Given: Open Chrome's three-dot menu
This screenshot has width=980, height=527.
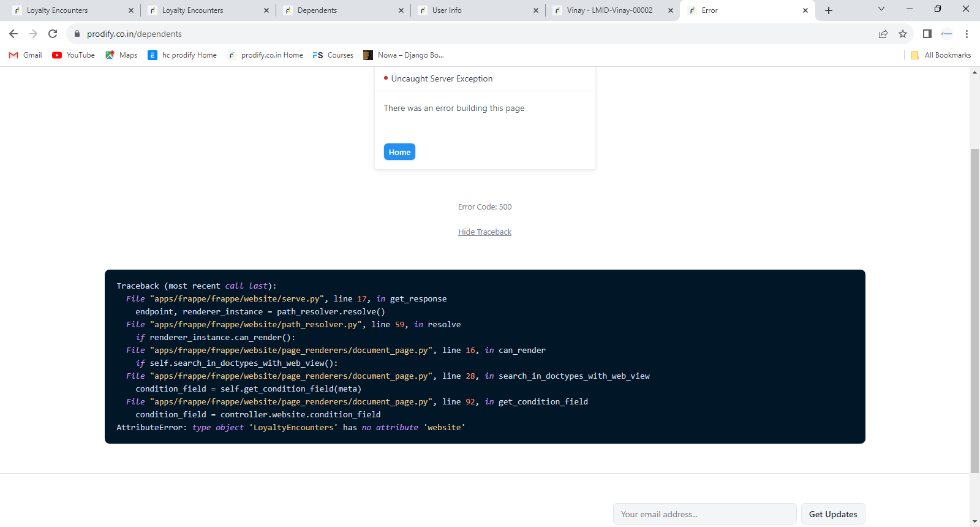Looking at the screenshot, I should 967,34.
